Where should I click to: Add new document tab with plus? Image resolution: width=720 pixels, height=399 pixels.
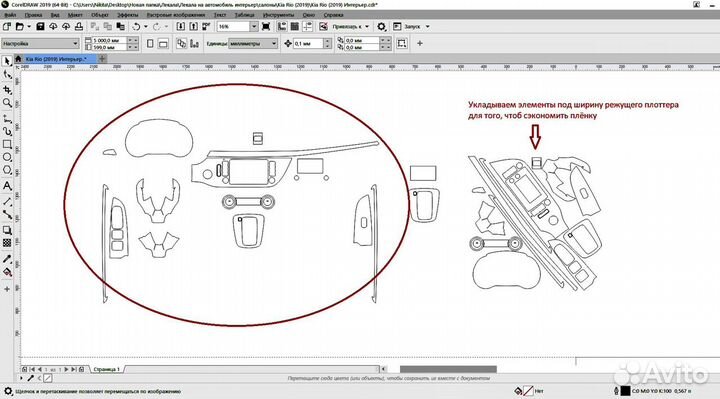102,59
